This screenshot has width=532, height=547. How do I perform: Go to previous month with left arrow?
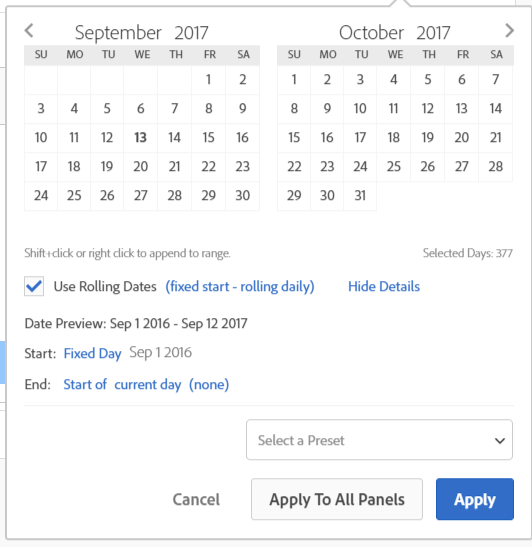[29, 31]
